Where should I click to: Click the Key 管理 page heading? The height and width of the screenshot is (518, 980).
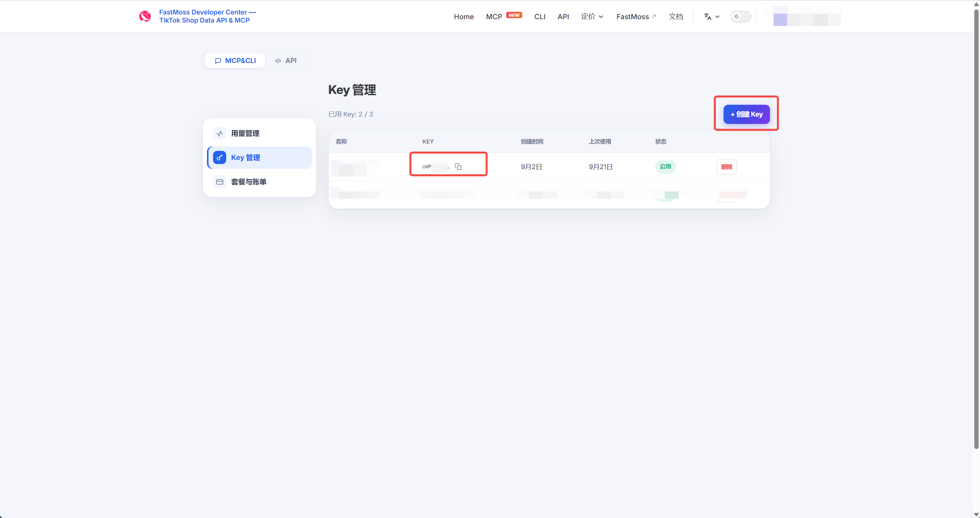(x=352, y=90)
